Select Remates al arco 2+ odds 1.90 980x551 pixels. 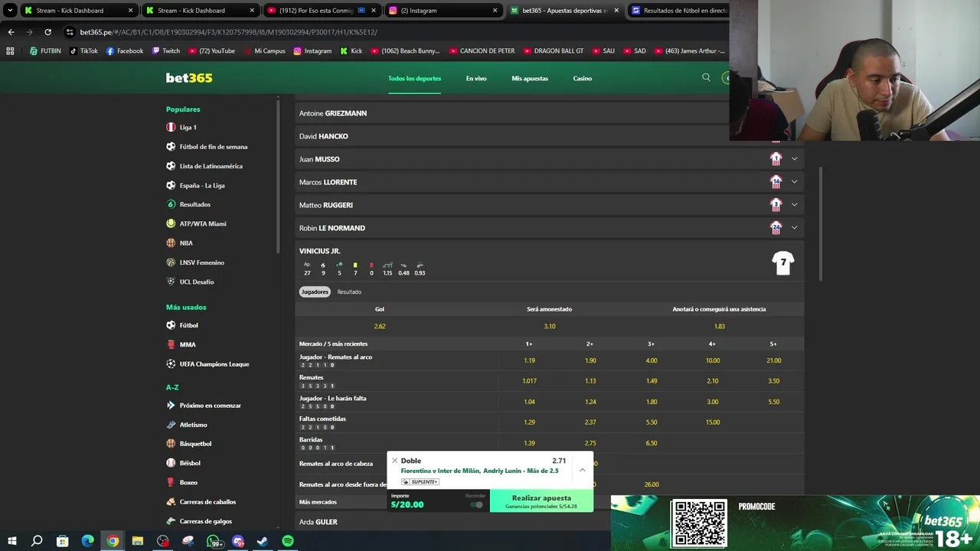[x=590, y=360]
